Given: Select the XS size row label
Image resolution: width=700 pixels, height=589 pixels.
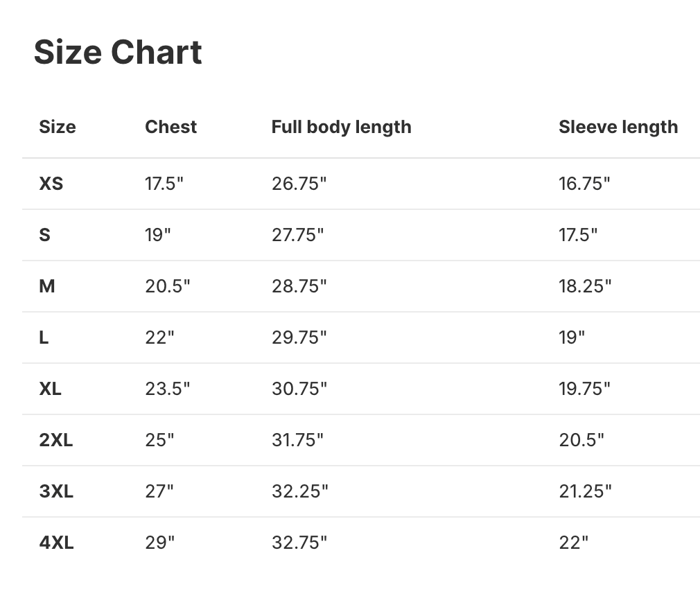Looking at the screenshot, I should click(x=51, y=184).
